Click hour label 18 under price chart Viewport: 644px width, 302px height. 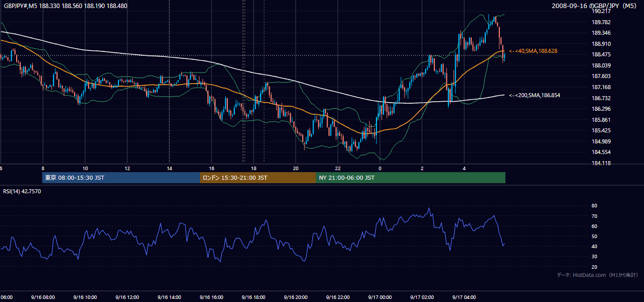point(253,169)
